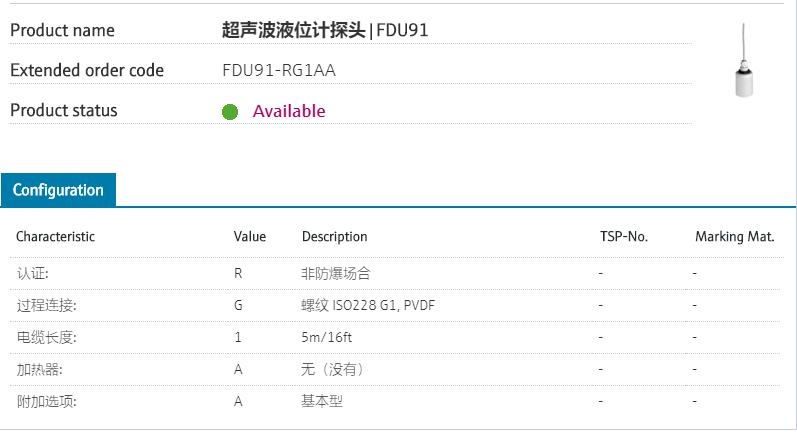This screenshot has width=797, height=432.
Task: Select the Configuration tab
Action: [58, 190]
